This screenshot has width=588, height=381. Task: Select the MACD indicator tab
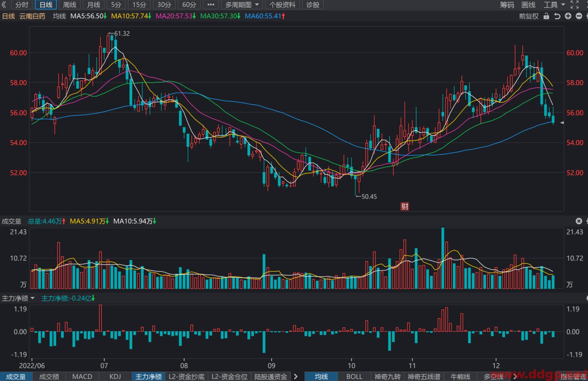tap(82, 377)
